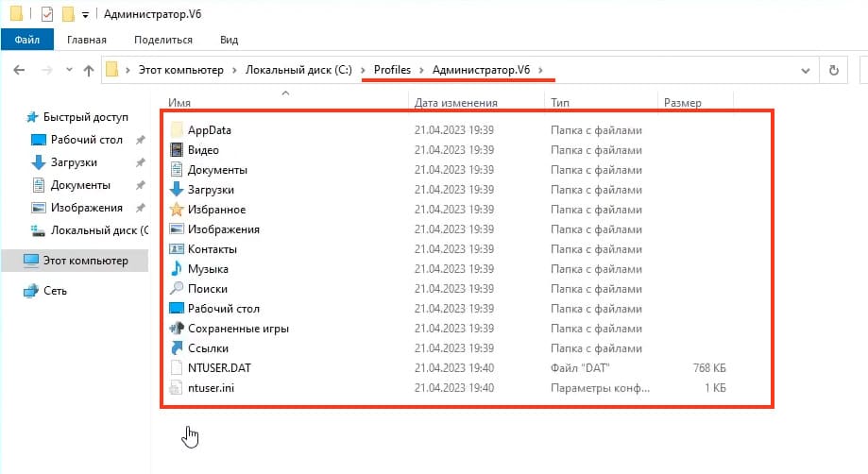
Task: Click Изображения icon in sidebar
Action: point(38,208)
